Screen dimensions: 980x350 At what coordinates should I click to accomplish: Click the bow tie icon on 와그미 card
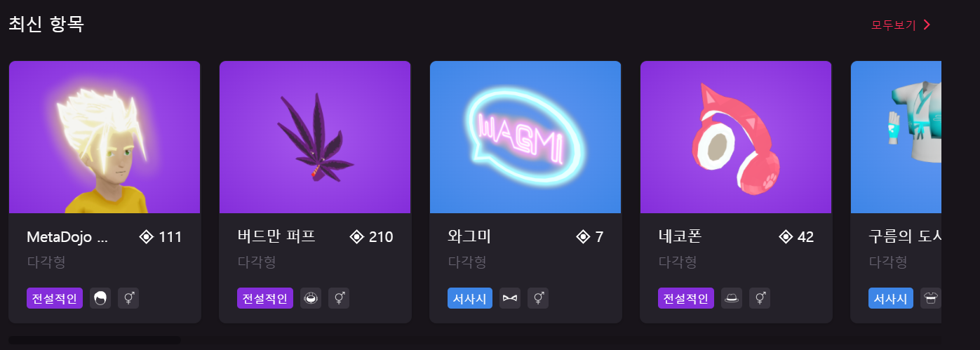510,298
